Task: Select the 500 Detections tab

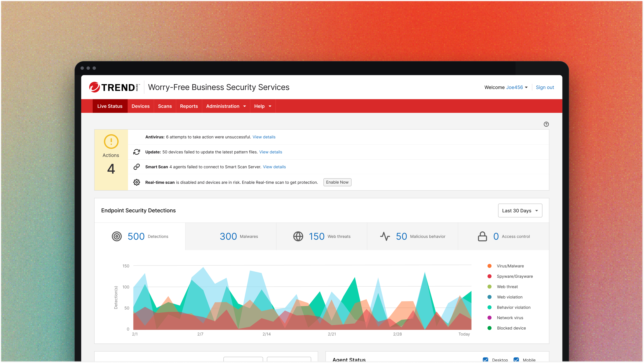Action: click(x=140, y=236)
